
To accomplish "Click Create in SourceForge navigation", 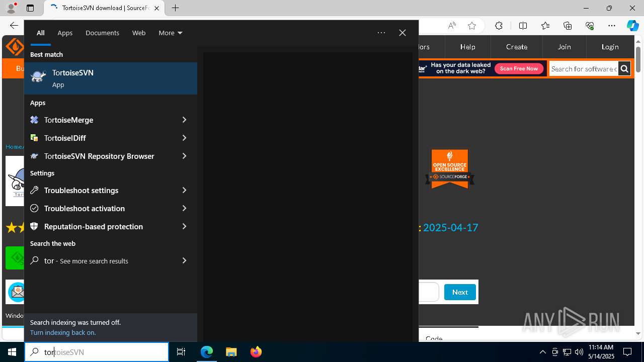I will pos(517,47).
